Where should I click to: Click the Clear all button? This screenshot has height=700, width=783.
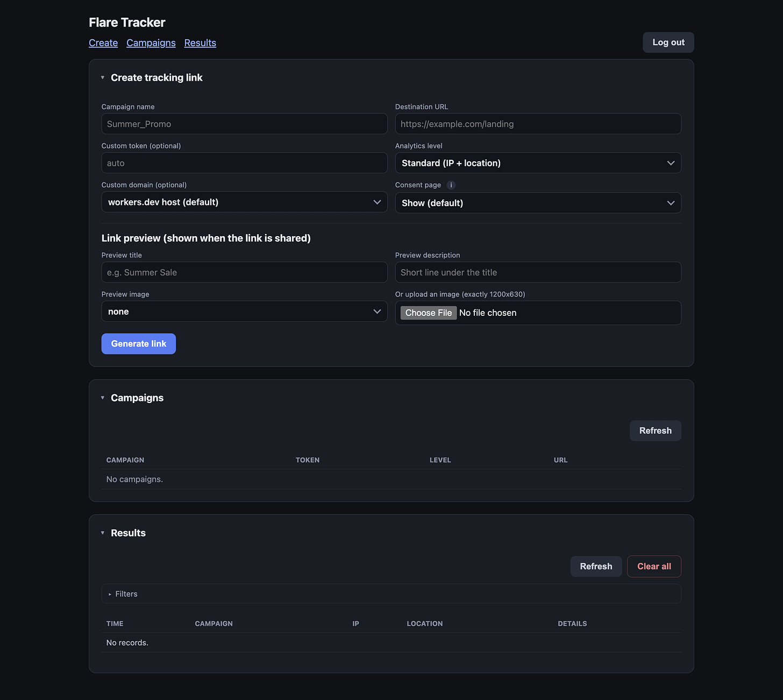tap(654, 566)
